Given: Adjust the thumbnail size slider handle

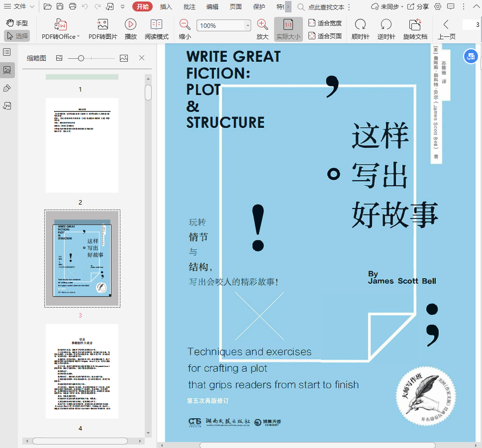Looking at the screenshot, I should pyautogui.click(x=81, y=58).
